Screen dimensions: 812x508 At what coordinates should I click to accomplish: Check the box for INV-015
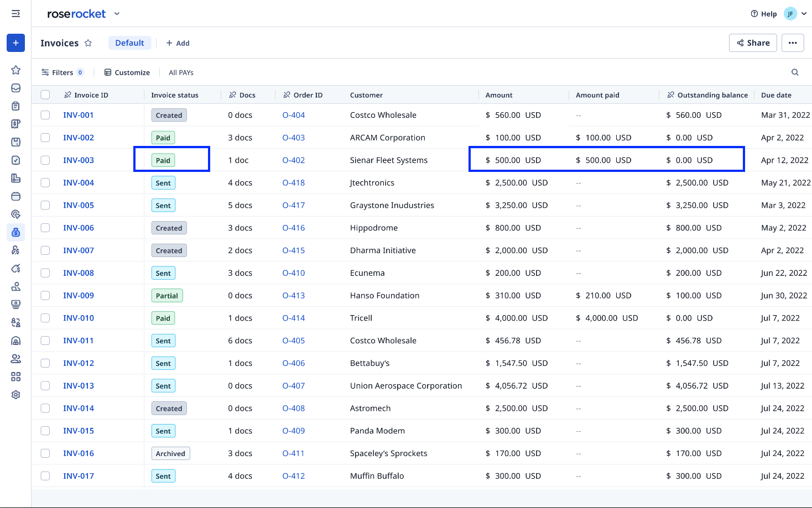click(x=45, y=431)
